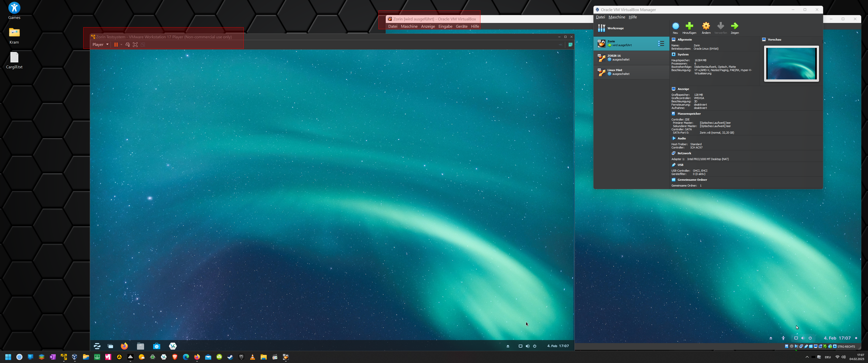Click the Netzwerk section heading
Image resolution: width=868 pixels, height=363 pixels.
[684, 153]
